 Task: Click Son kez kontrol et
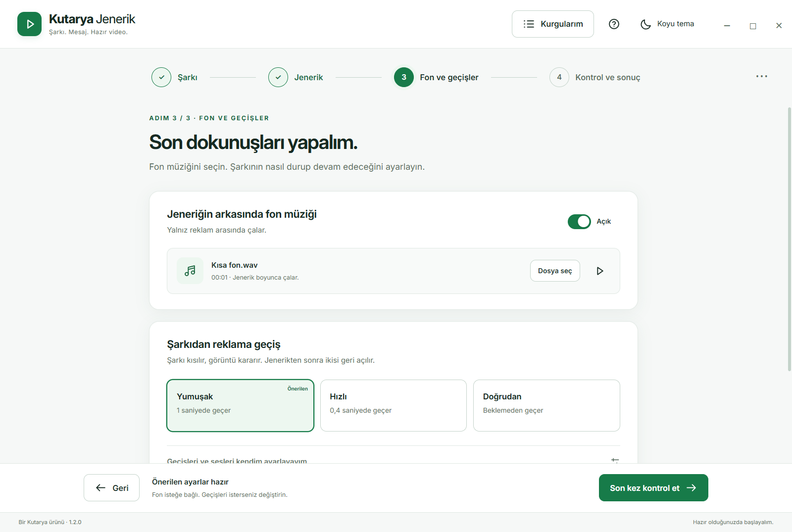(x=653, y=488)
